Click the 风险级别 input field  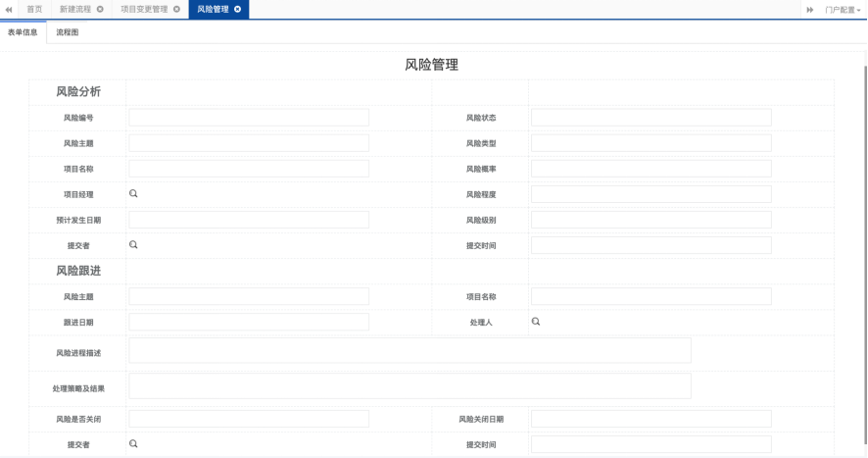click(651, 220)
